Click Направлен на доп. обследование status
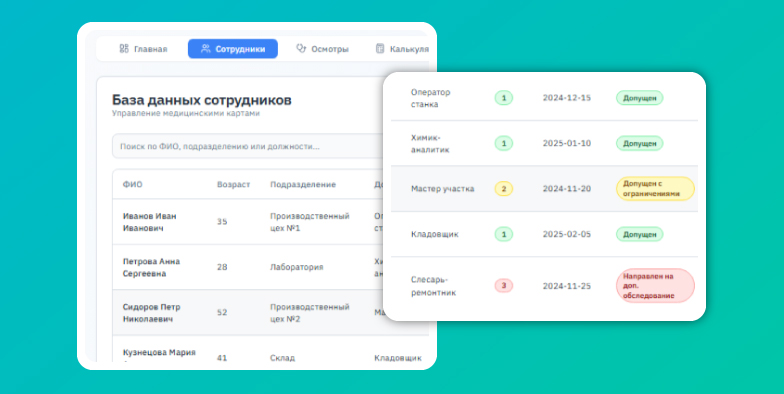Image resolution: width=784 pixels, height=394 pixels. coord(655,286)
